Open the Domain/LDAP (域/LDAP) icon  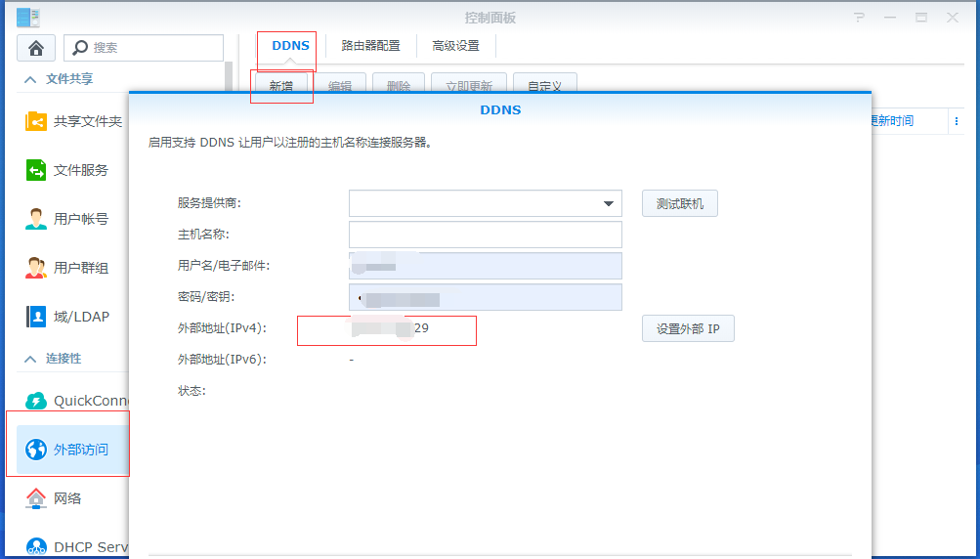36,317
